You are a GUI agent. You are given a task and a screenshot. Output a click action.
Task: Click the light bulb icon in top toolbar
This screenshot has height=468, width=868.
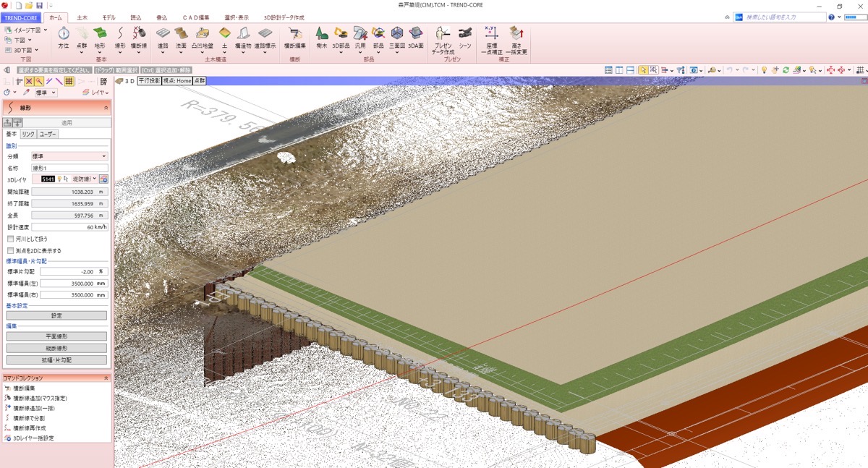click(x=762, y=70)
